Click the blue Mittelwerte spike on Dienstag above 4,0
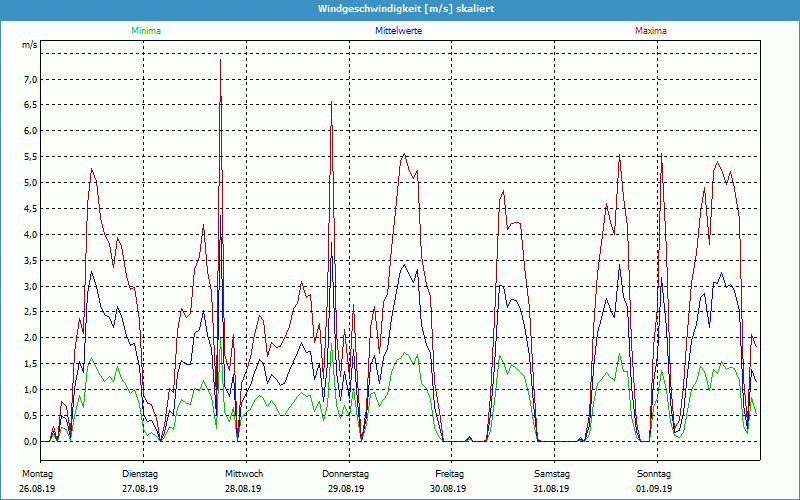Image resolution: width=800 pixels, height=500 pixels. (220, 218)
